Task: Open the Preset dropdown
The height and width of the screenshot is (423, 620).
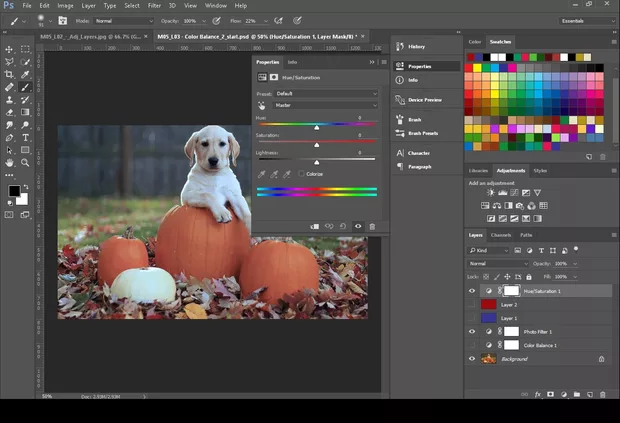Action: point(326,93)
